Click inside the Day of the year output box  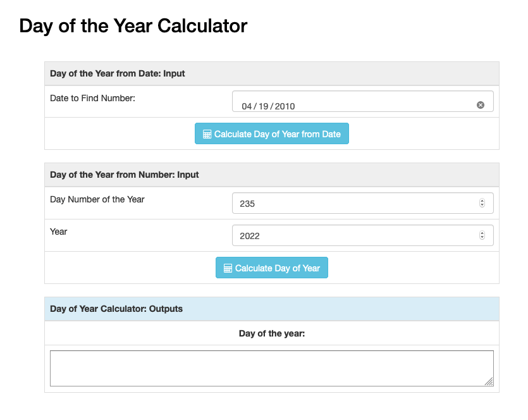tap(272, 369)
